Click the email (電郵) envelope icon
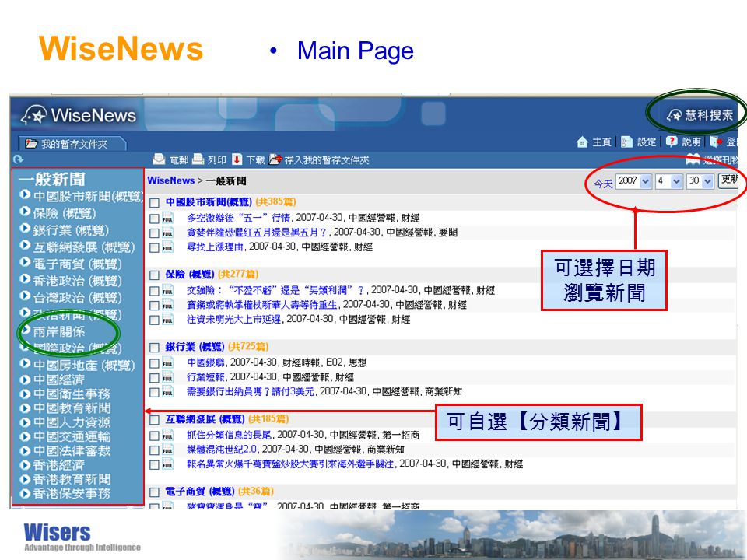Screen dimensions: 747x560 coord(159,159)
